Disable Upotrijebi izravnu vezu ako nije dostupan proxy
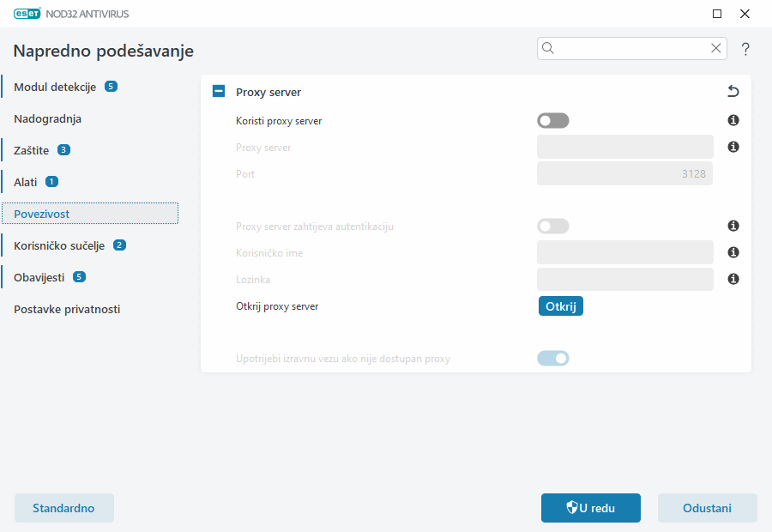The image size is (772, 532). (553, 358)
